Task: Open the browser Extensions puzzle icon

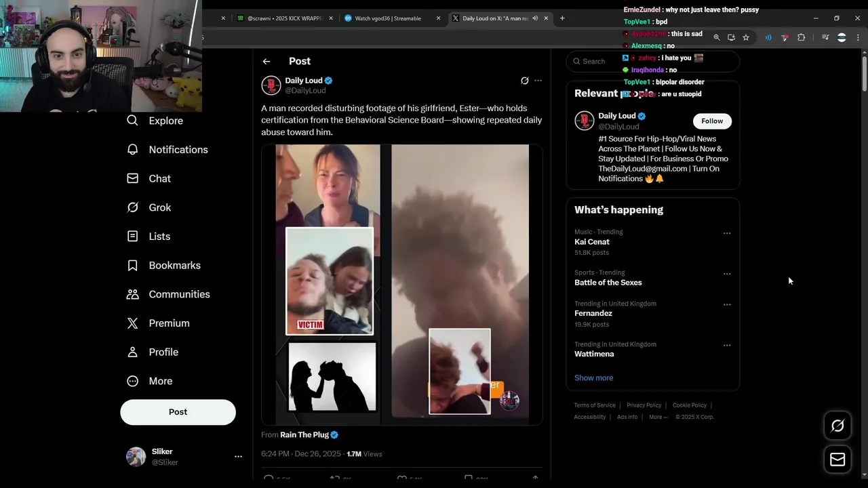Action: click(x=801, y=38)
